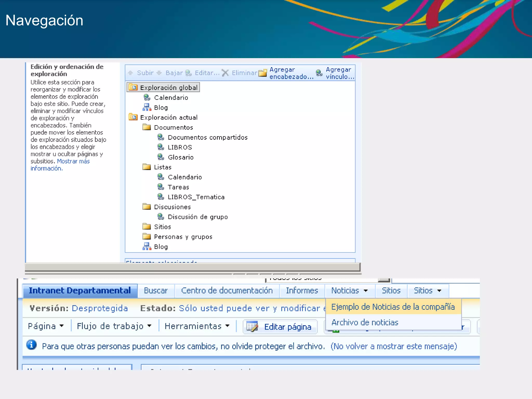Image resolution: width=532 pixels, height=399 pixels.
Task: Click the Bajar down-arrow icon
Action: [159, 73]
